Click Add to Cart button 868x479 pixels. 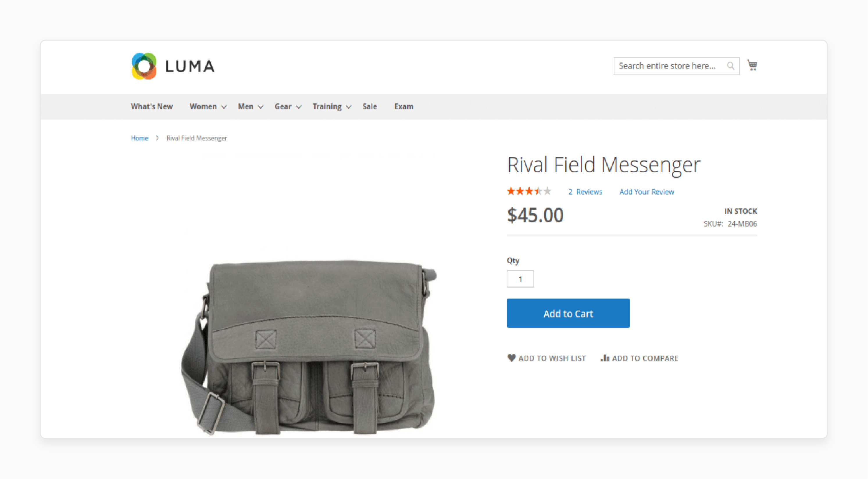569,313
